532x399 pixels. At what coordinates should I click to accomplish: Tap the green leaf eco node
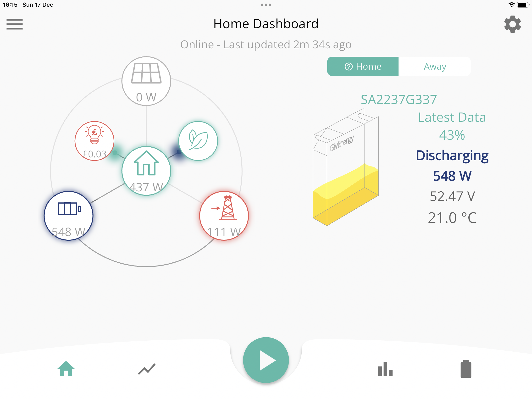click(198, 141)
